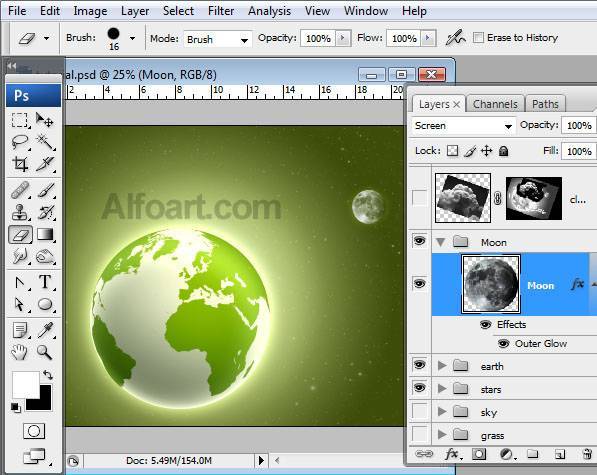Select the Magic Wand tool
The width and height of the screenshot is (597, 475).
click(45, 142)
